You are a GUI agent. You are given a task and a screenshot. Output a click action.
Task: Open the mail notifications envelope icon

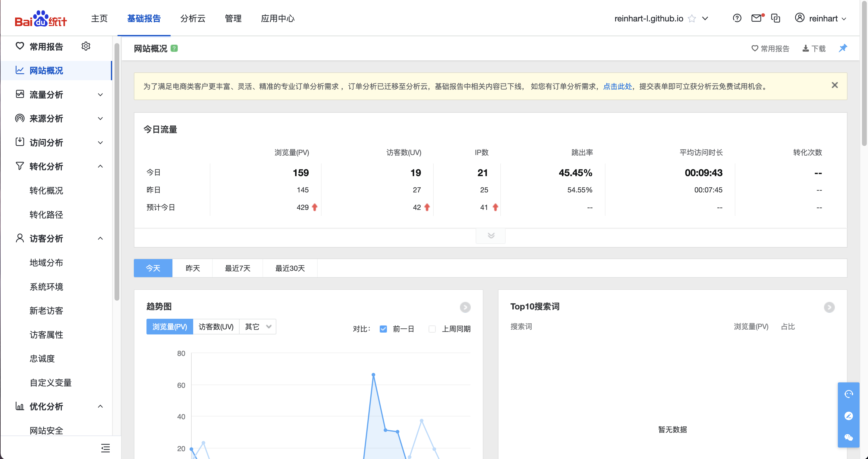tap(756, 18)
